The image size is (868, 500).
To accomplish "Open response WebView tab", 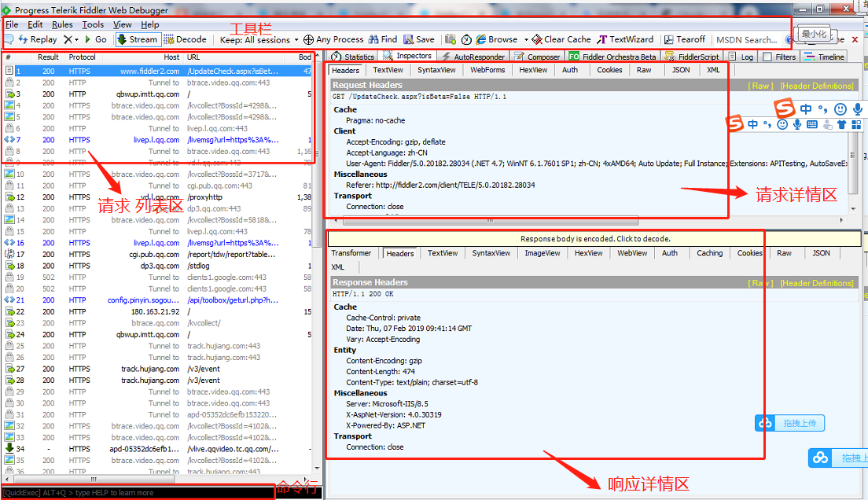I will coord(631,253).
